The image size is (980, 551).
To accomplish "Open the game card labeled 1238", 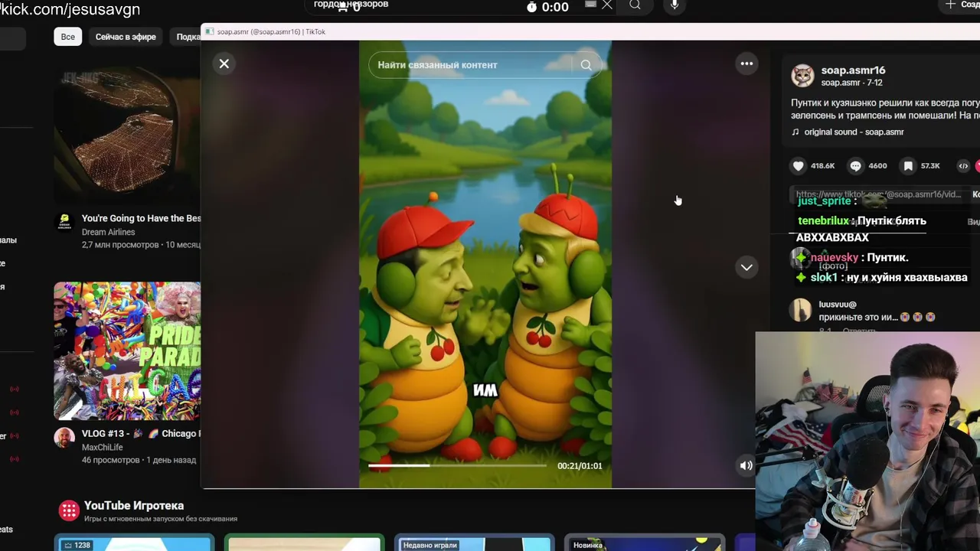I will (x=135, y=544).
